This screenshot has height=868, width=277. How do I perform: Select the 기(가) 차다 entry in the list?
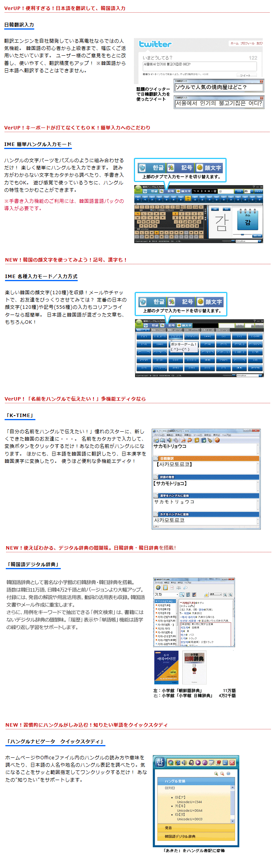pyautogui.click(x=164, y=629)
